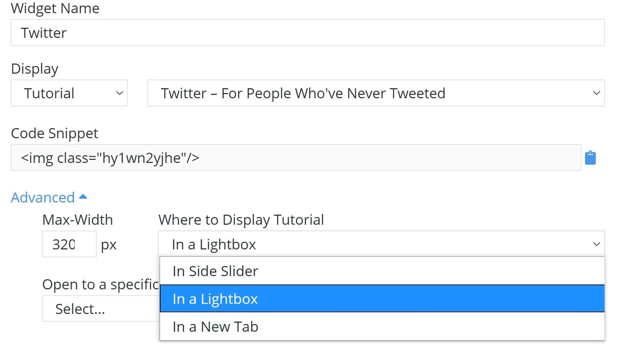Screen dimensions: 624x364
Task: Click the Twitter widget name value
Action: [x=44, y=32]
